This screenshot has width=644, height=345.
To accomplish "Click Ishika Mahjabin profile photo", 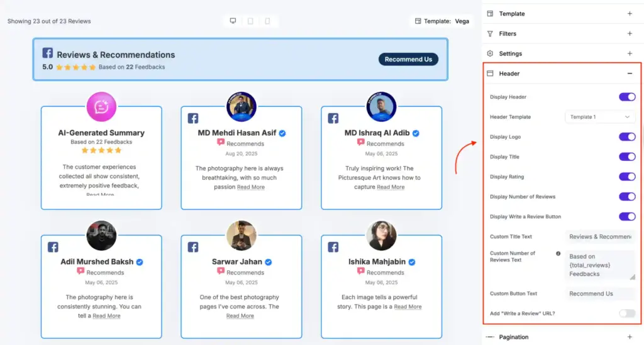I will pyautogui.click(x=382, y=236).
